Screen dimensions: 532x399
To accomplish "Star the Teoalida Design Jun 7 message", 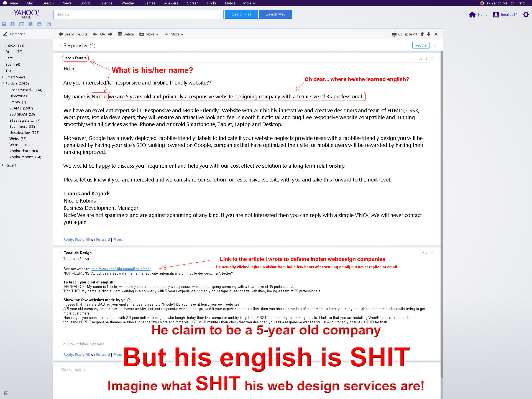I will coord(432,253).
